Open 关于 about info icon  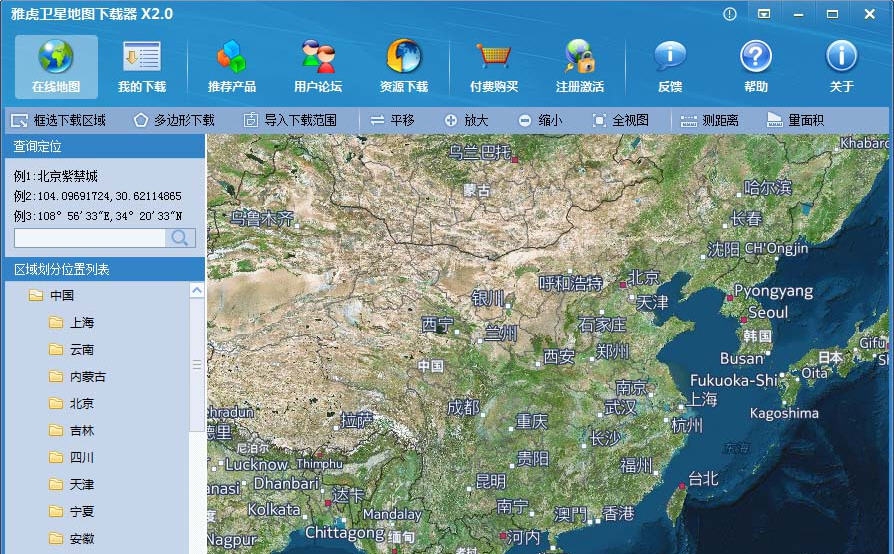point(842,56)
